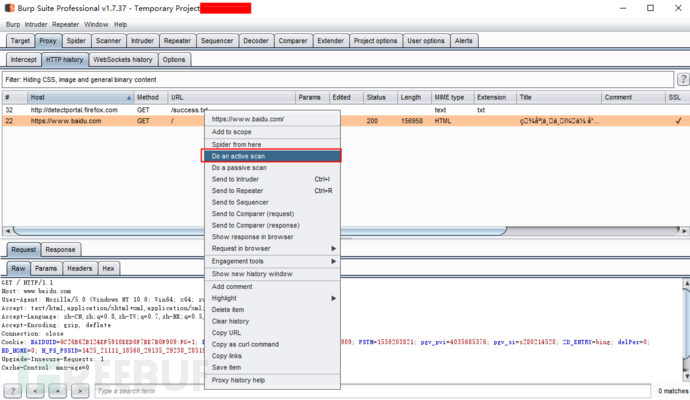The image size is (690, 400).
Task: Switch to the Response tab
Action: click(x=59, y=249)
